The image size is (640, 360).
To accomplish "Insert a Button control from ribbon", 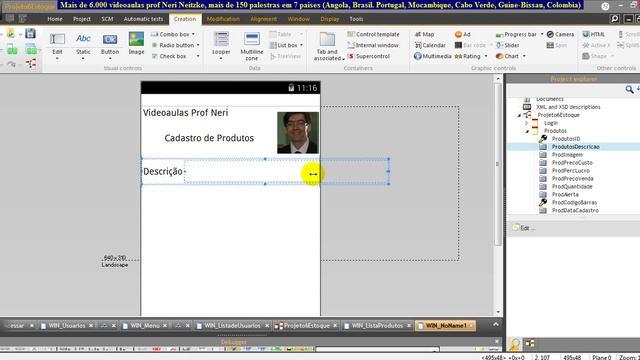I will click(110, 43).
